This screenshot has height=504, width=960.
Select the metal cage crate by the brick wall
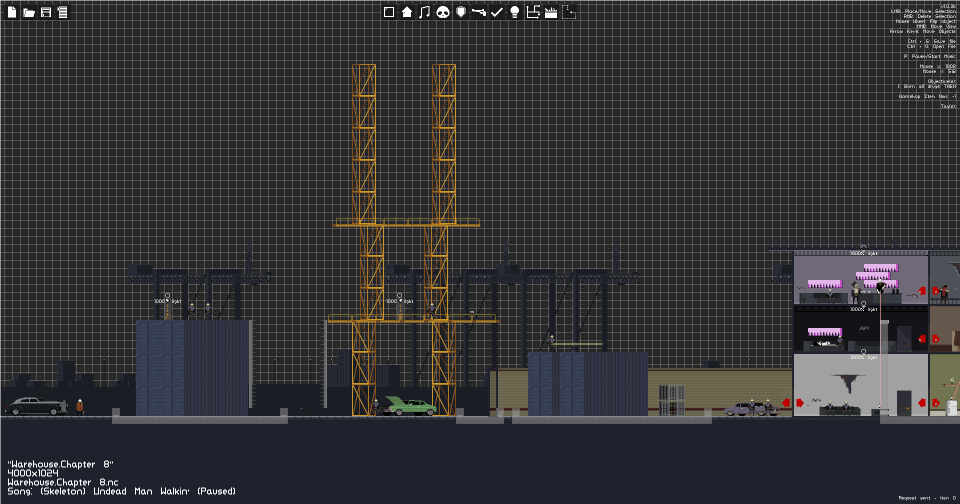pyautogui.click(x=672, y=401)
